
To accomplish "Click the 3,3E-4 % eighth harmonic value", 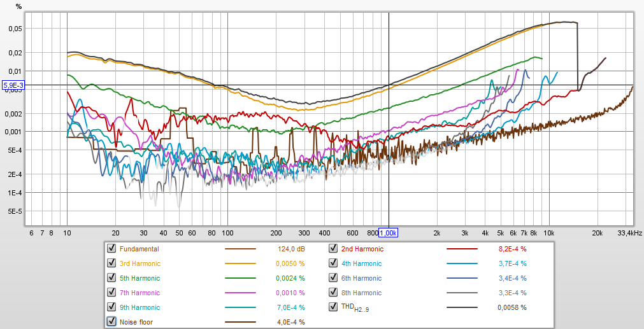I will click(x=512, y=293).
